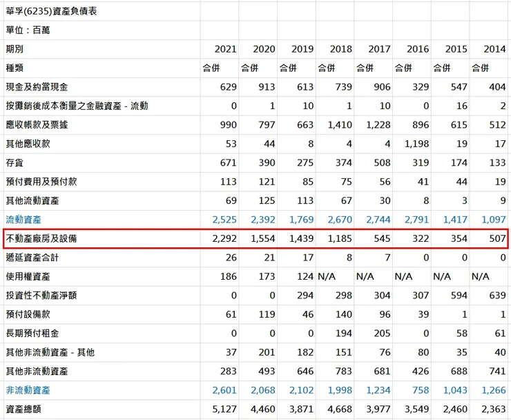Click the 2019 PP&E value 1,439

(x=302, y=239)
